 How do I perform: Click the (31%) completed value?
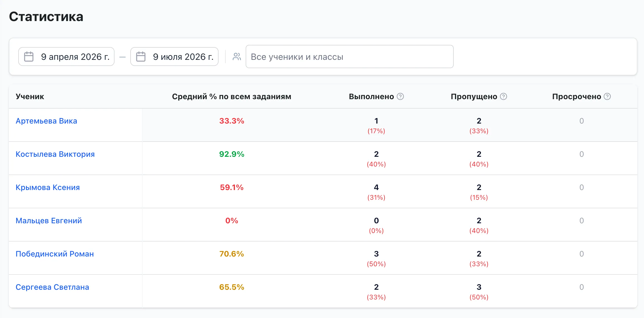(x=376, y=198)
